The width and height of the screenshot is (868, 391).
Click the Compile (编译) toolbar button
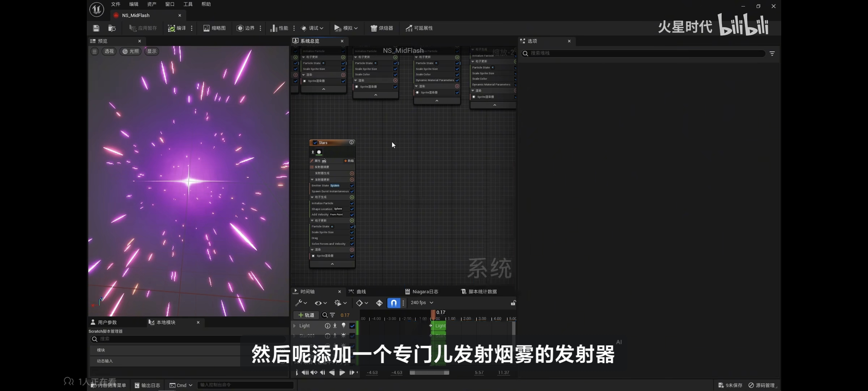click(177, 28)
